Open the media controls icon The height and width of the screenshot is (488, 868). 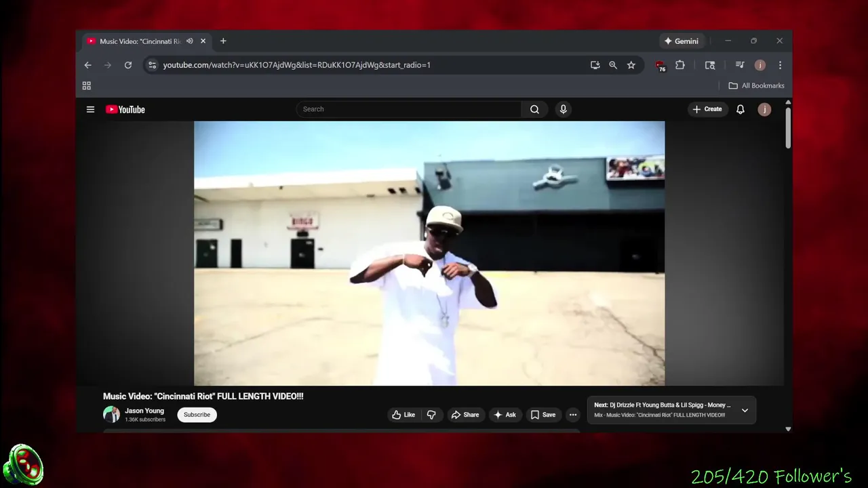tap(740, 65)
